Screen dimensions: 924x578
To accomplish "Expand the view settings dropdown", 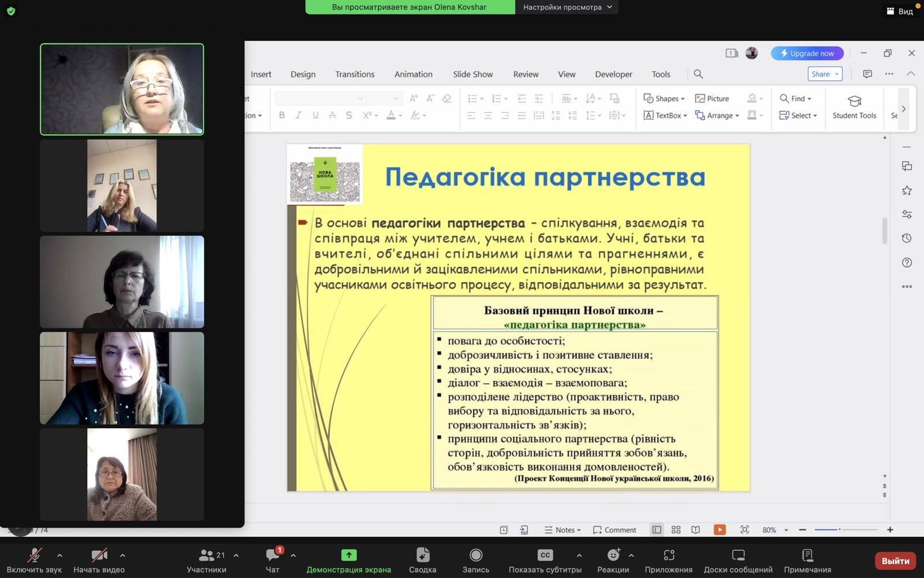I will click(x=567, y=7).
